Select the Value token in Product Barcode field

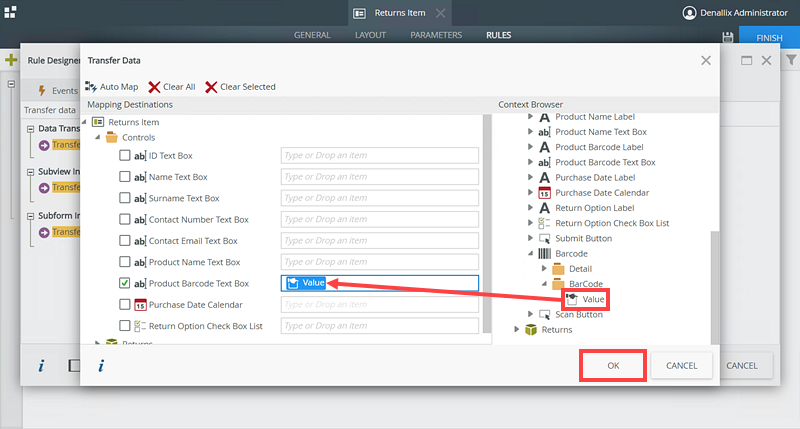(306, 283)
